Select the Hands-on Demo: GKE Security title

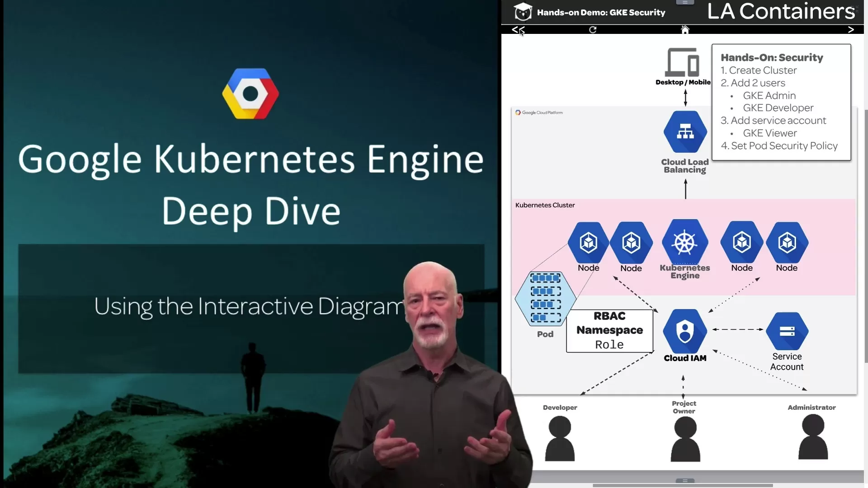(601, 12)
